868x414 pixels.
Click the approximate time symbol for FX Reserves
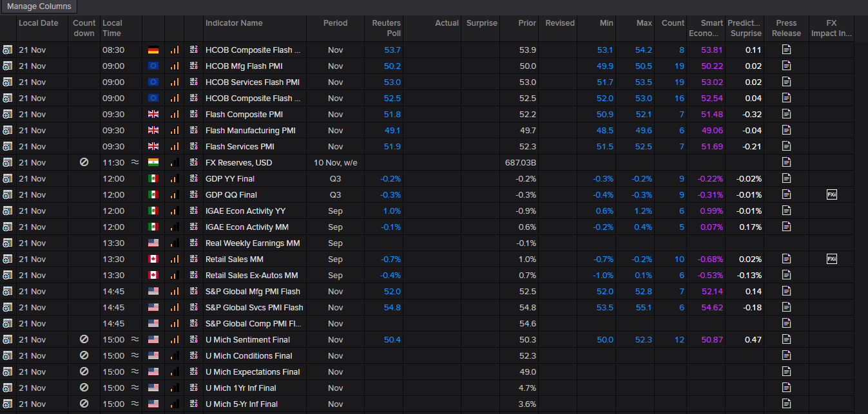pyautogui.click(x=135, y=162)
